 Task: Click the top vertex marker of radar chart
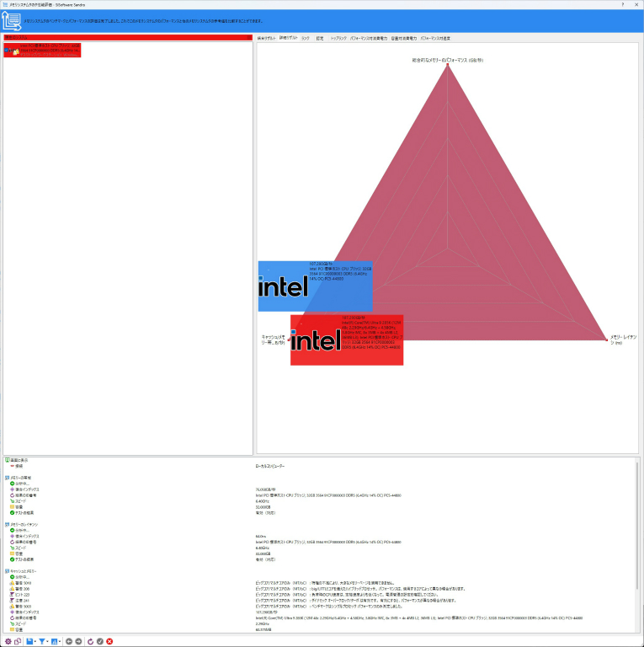coord(448,64)
